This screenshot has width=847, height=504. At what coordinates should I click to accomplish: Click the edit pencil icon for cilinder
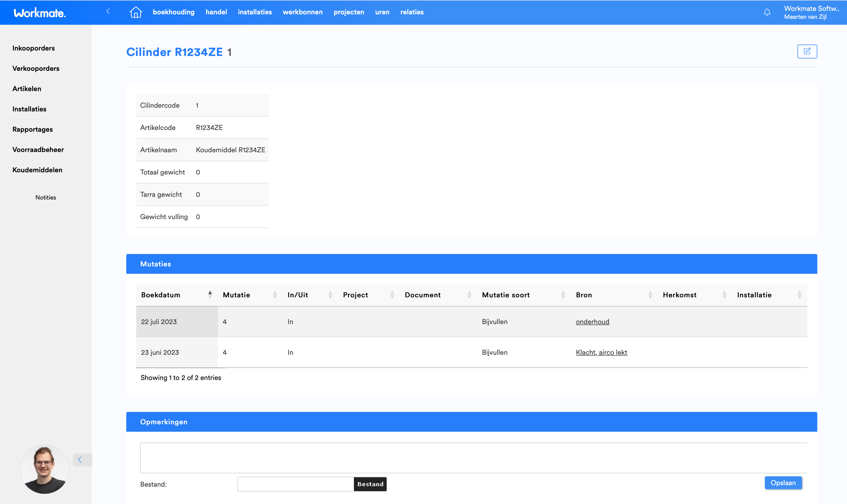point(807,51)
